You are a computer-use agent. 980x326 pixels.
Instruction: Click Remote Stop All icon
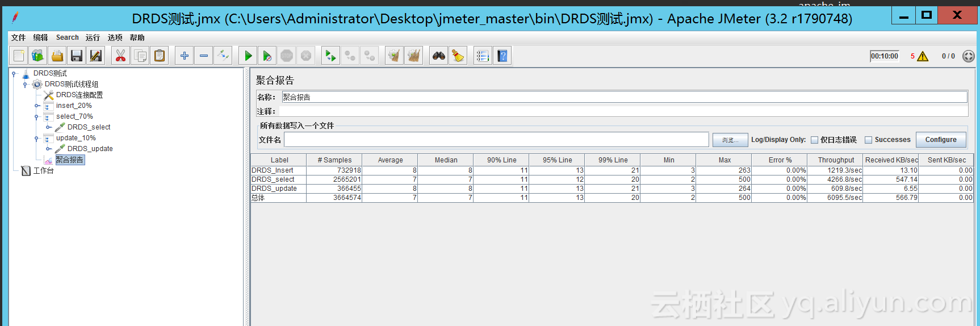(350, 56)
